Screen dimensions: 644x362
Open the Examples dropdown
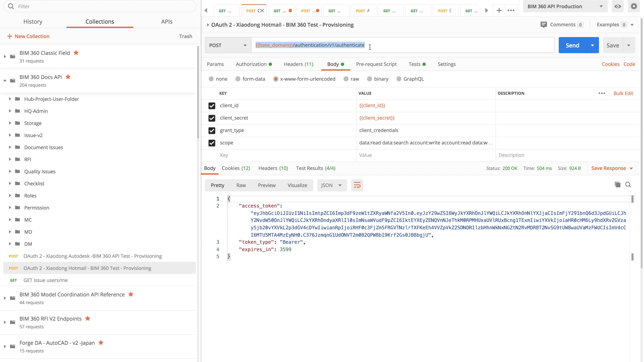tap(632, 25)
